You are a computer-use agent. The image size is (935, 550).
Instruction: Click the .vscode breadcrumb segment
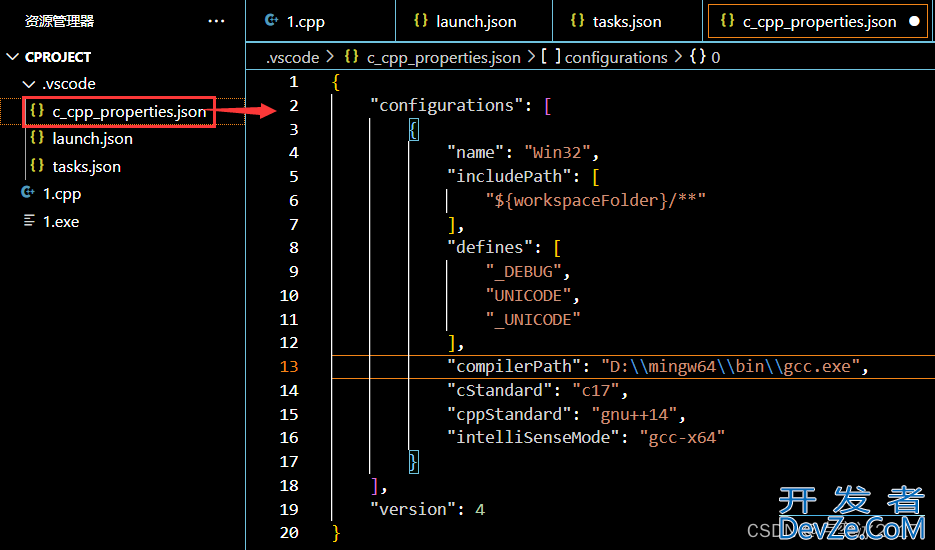[293, 57]
